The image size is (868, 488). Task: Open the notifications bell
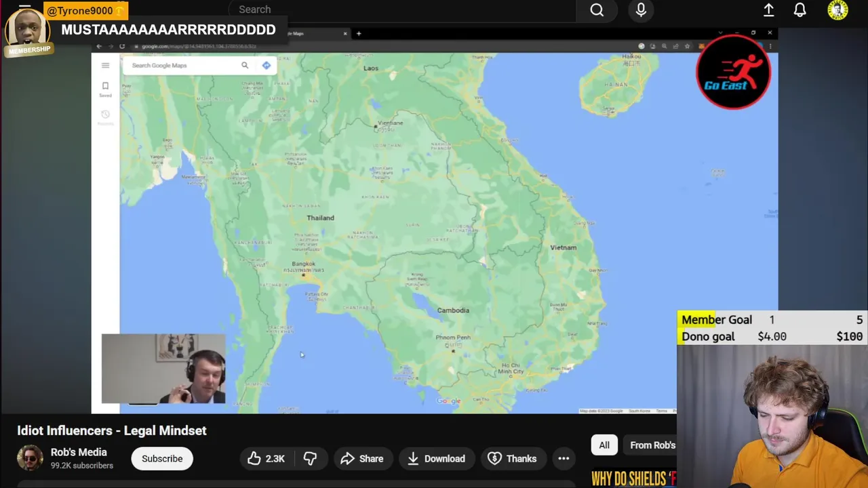pyautogui.click(x=800, y=10)
